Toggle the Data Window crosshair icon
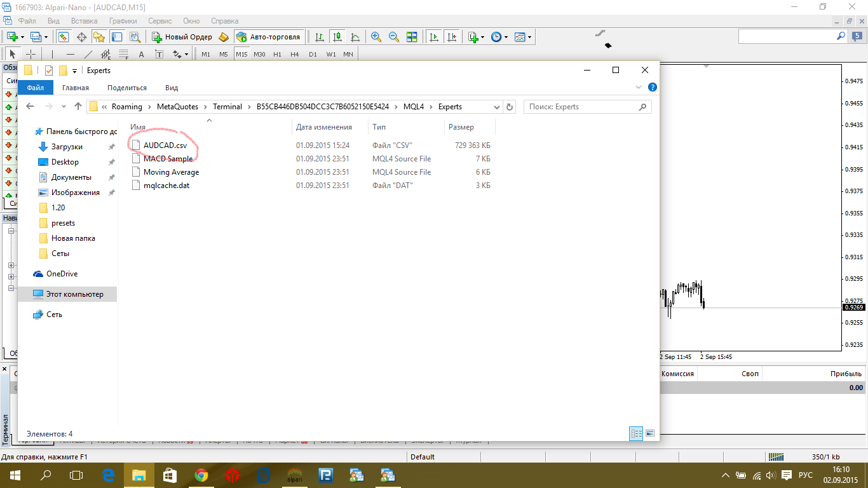Screen dimensions: 868x488 coord(81,37)
